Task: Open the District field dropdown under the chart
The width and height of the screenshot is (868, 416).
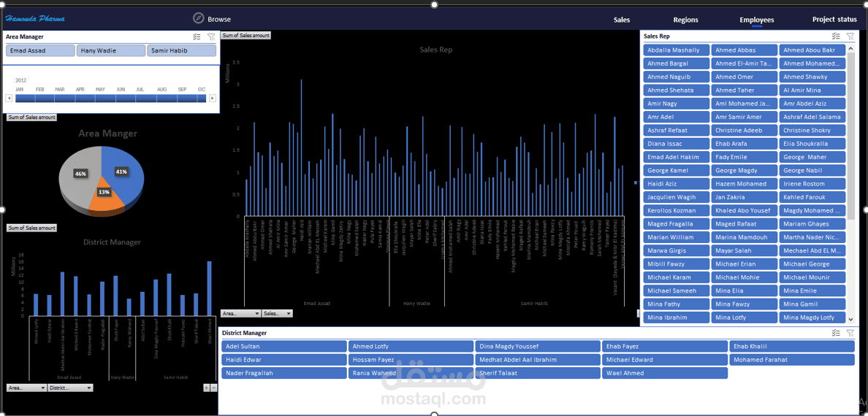Action: (70, 388)
